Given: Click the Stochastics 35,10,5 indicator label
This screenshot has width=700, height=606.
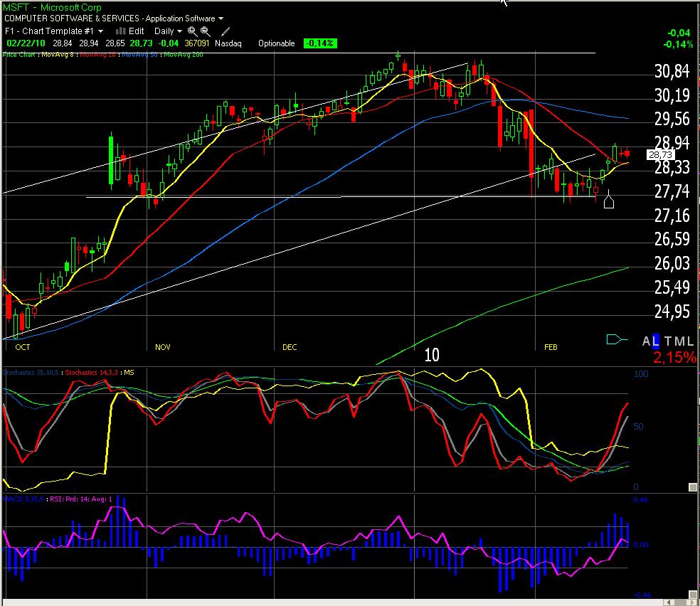Looking at the screenshot, I should [31, 372].
